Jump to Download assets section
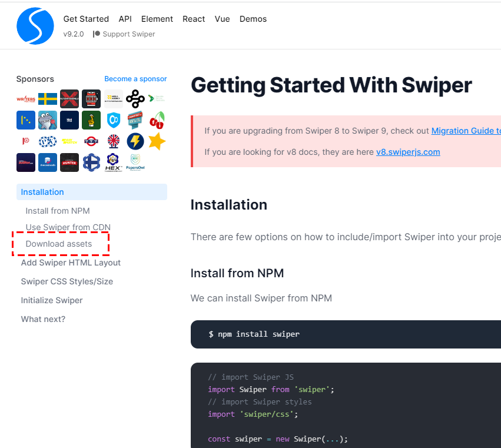Viewport: 501px width, 448px height. [59, 244]
